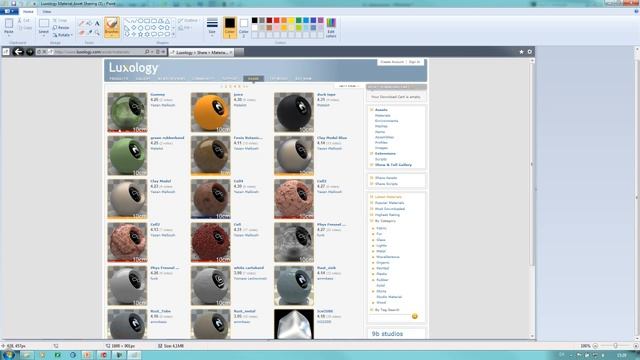This screenshot has width=640, height=360.
Task: Pick the Oval shape in Shapes gallery
Action: [140, 21]
